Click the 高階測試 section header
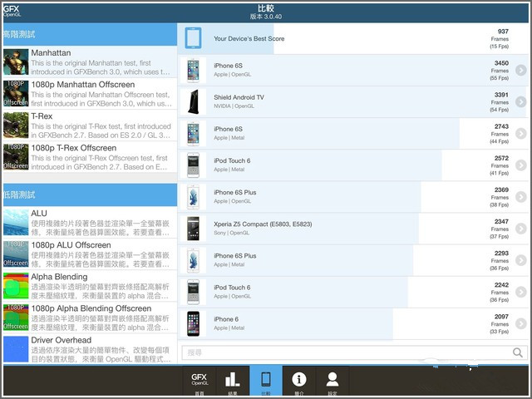 (x=90, y=34)
